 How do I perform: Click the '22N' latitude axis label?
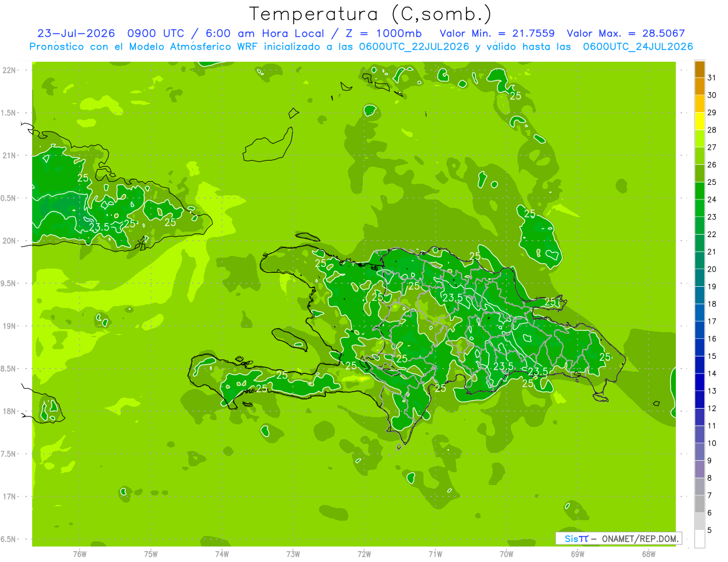point(10,70)
